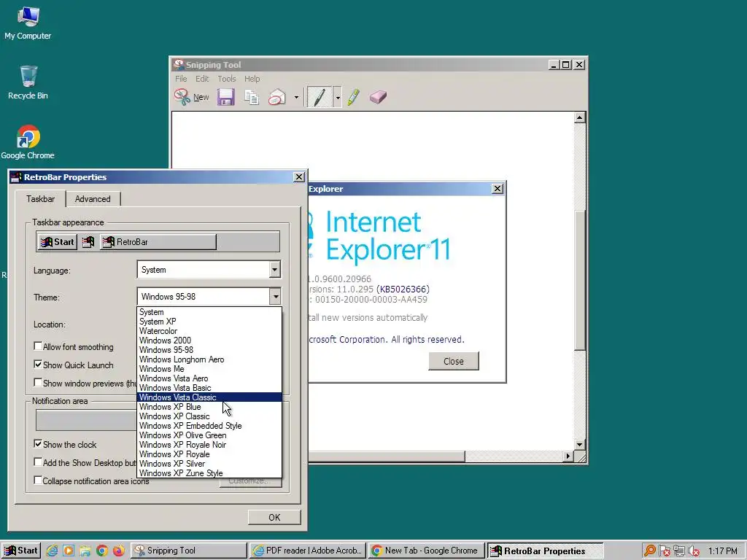Enable Add the Show Desktop button checkbox

coord(38,462)
